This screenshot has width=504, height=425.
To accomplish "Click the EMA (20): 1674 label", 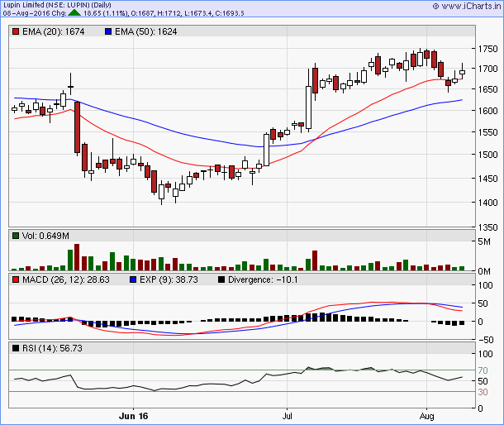I will pyautogui.click(x=54, y=31).
